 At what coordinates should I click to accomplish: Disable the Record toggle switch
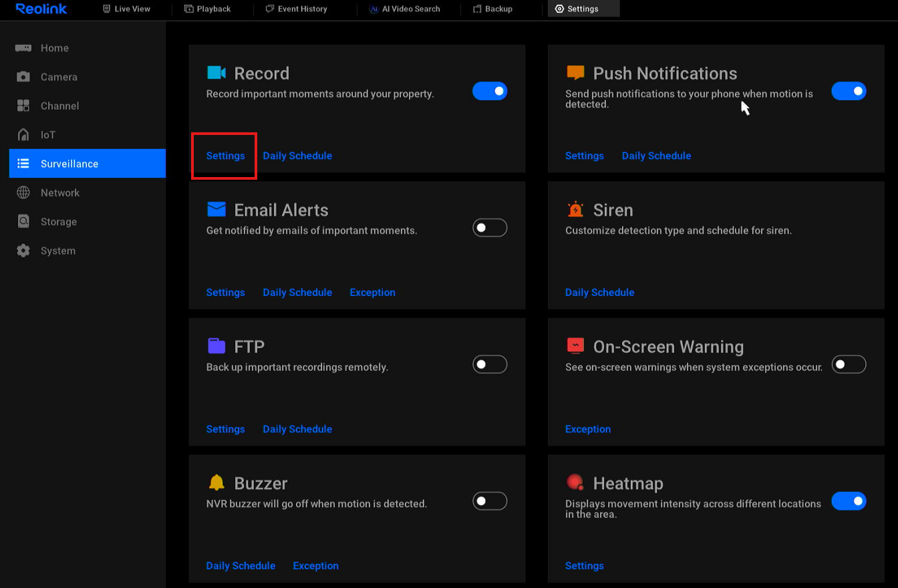(490, 91)
